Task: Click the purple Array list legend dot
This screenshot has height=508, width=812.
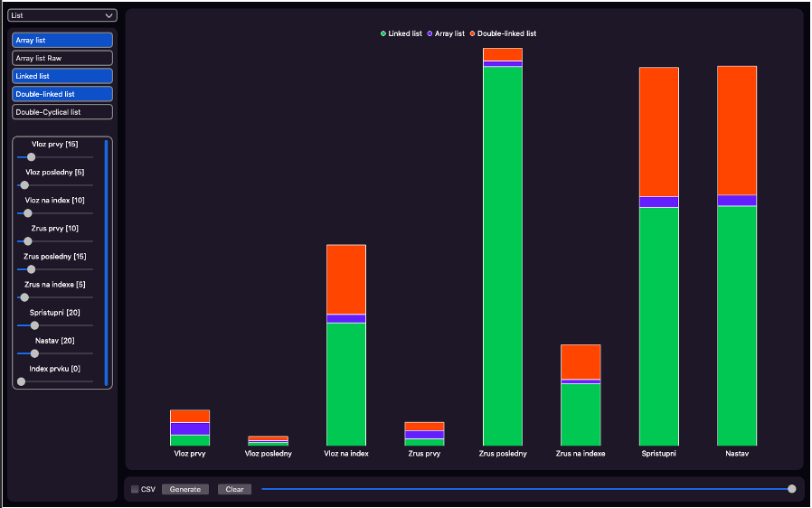Action: pos(430,33)
